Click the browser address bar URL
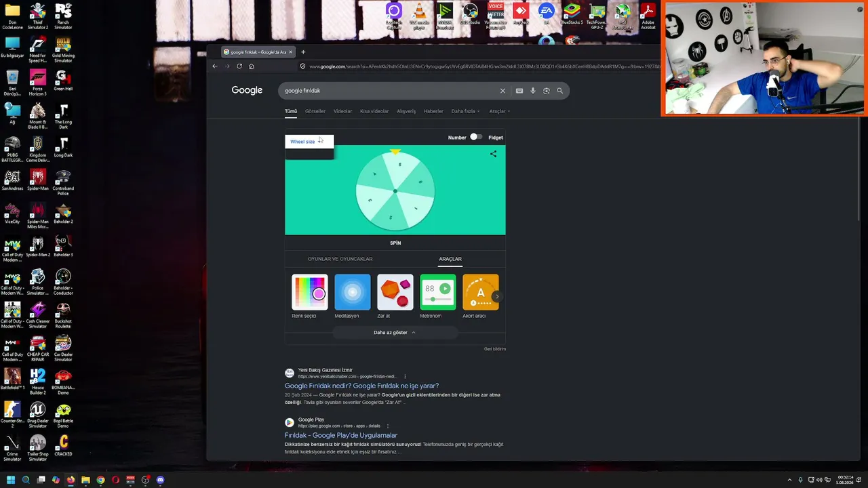This screenshot has height=488, width=868. [x=485, y=66]
